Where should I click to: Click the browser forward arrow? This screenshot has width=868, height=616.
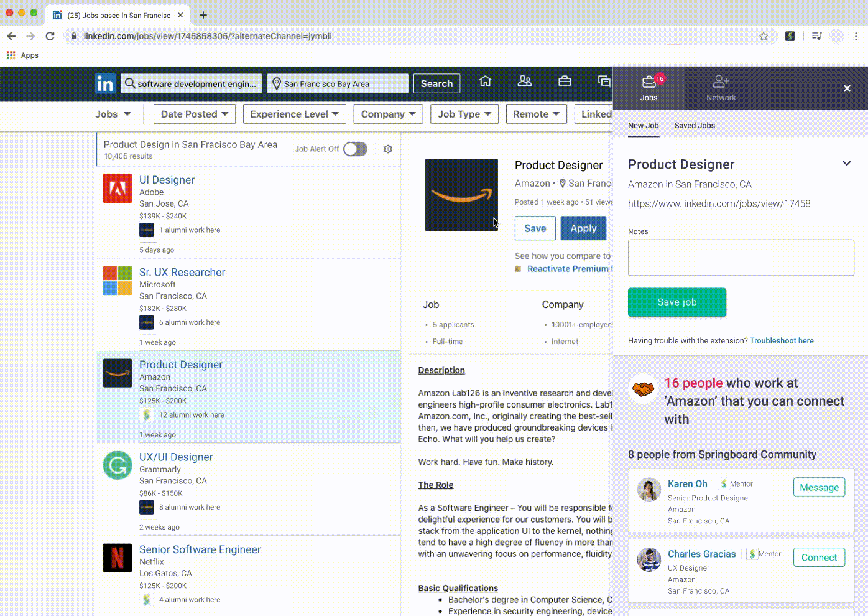30,36
